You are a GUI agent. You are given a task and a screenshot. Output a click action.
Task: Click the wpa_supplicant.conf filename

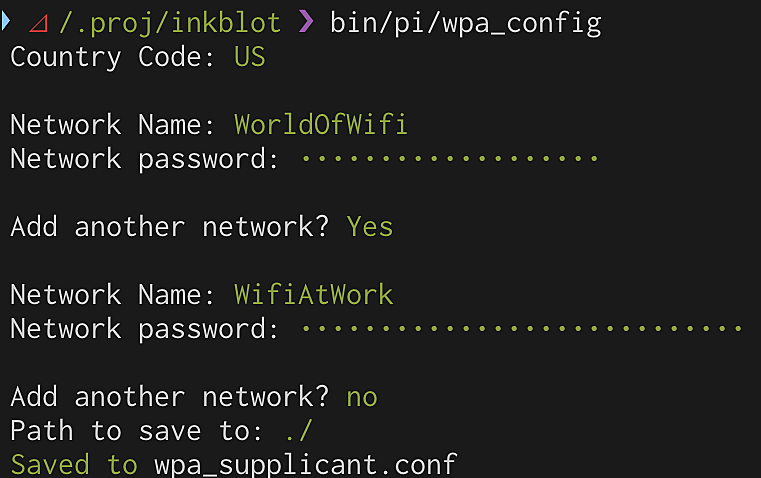(306, 466)
